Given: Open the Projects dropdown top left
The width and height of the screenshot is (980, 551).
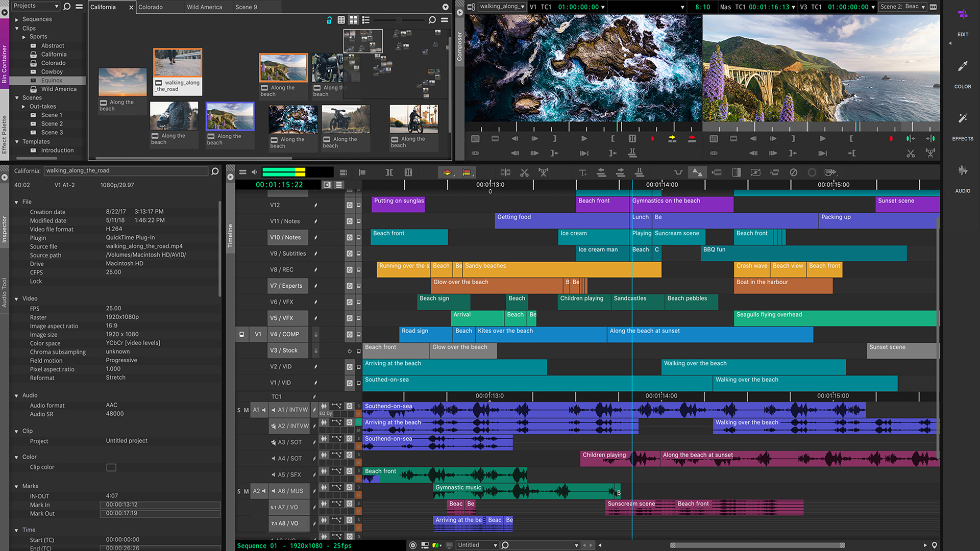Looking at the screenshot, I should (35, 6).
